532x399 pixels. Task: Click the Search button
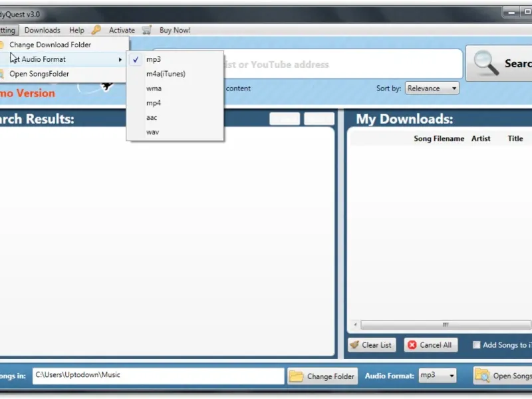499,63
